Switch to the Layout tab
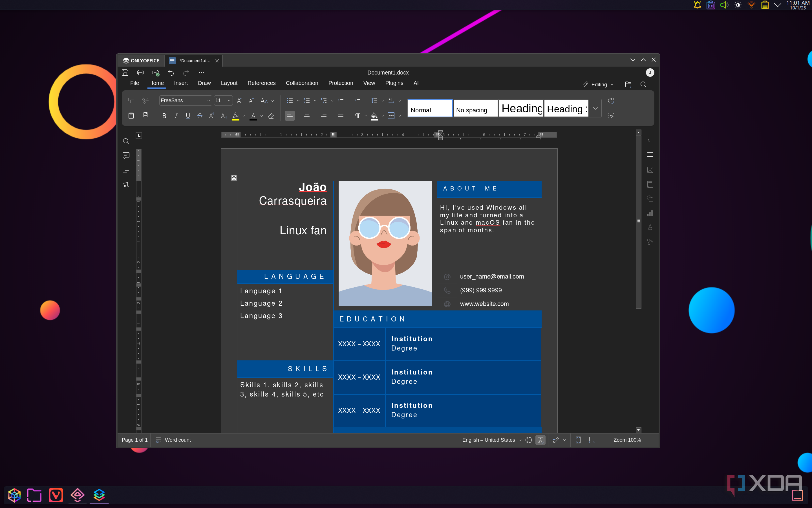The width and height of the screenshot is (812, 508). pyautogui.click(x=229, y=83)
